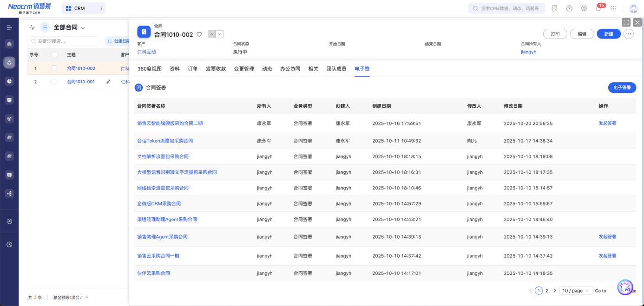The height and width of the screenshot is (306, 644).
Task: Expand the 总金额等1项合计 summary
Action: [71, 298]
